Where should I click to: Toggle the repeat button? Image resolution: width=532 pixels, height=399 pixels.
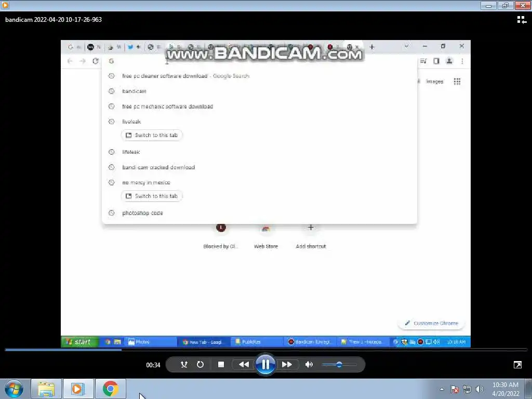tap(200, 364)
